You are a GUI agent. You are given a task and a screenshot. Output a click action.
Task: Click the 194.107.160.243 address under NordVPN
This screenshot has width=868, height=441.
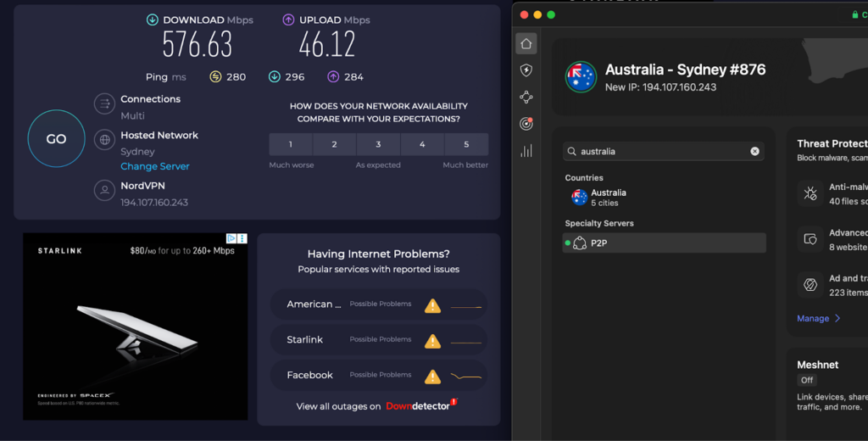click(x=154, y=202)
